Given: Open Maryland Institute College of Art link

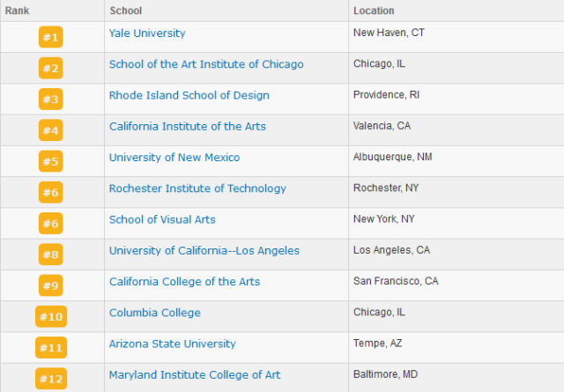Looking at the screenshot, I should 195,374.
